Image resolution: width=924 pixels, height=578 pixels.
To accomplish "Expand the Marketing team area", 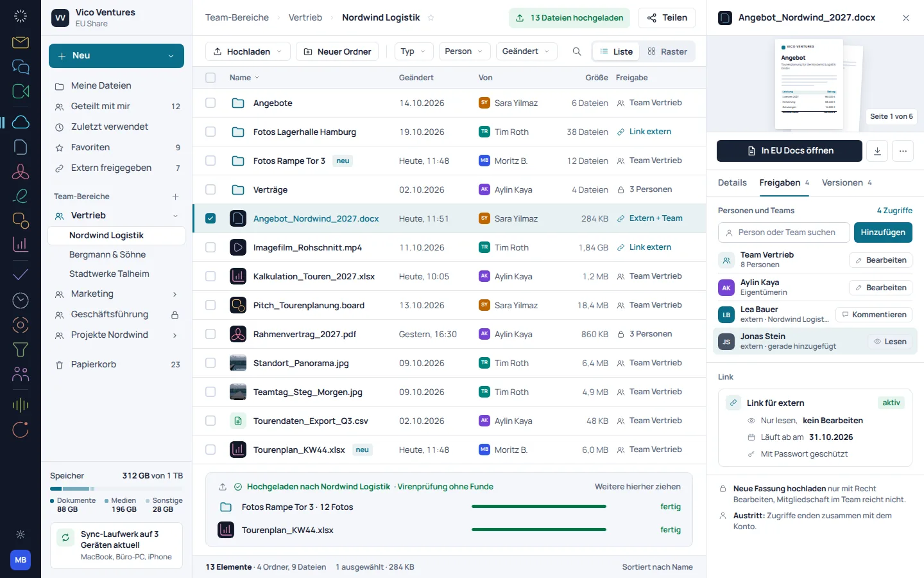I will tap(175, 294).
